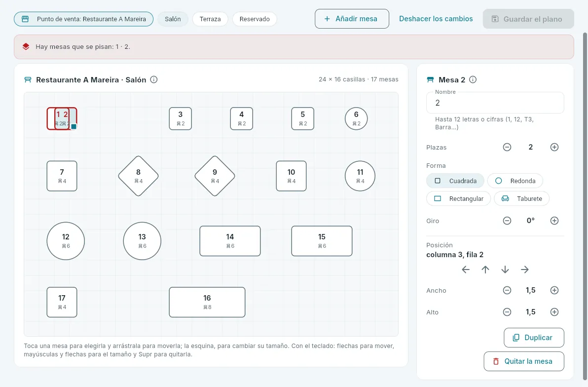Select round table 11 on floor plan
Screen dimensions: 588x387
pos(360,176)
